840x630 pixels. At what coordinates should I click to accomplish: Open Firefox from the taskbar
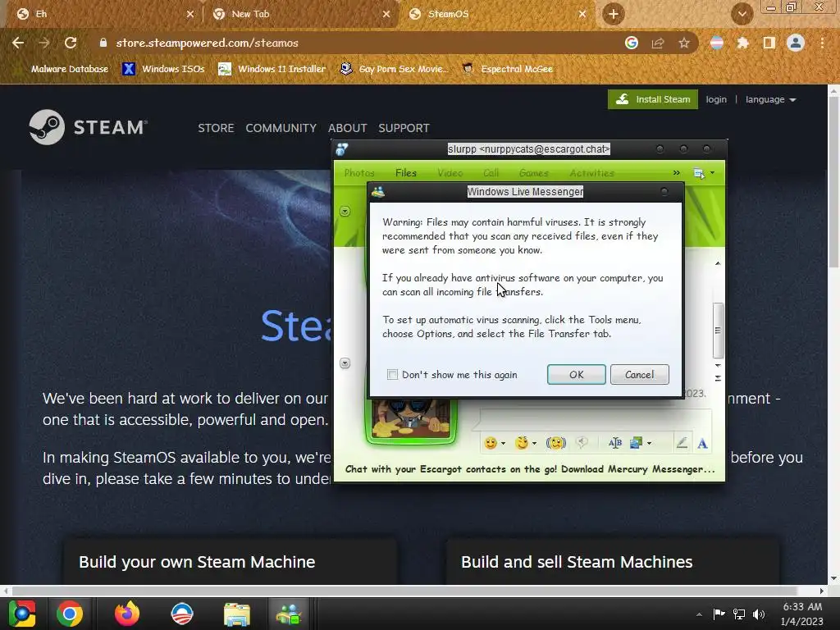tap(127, 614)
